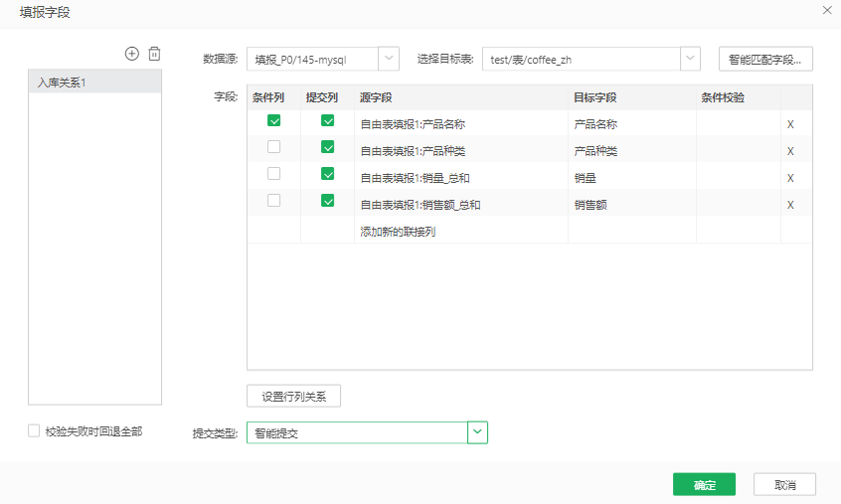Viewport: 841px width, 504px height.
Task: Close the 填报字段 dialog
Action: (826, 10)
